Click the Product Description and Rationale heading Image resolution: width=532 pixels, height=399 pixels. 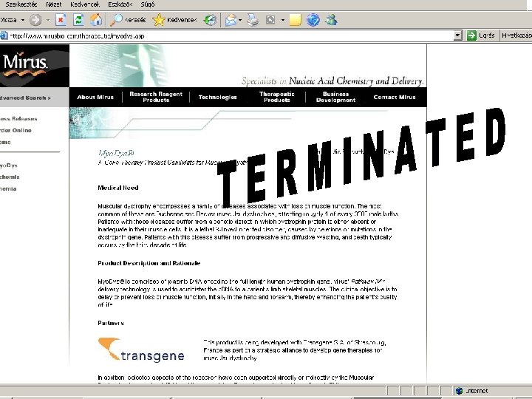[x=149, y=263]
